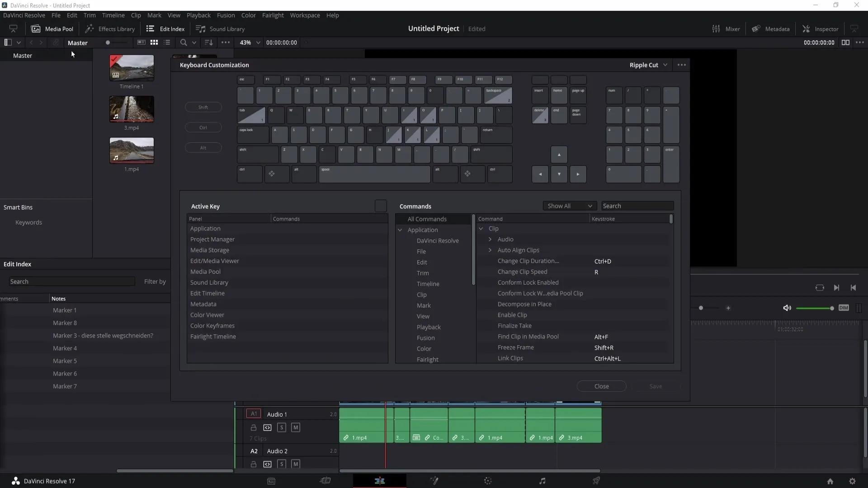
Task: Open Project Manager home icon
Action: pos(830,481)
